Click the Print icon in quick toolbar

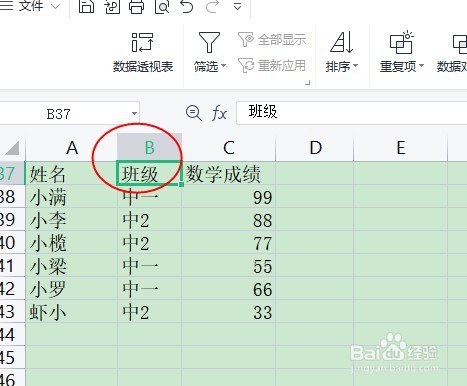tap(137, 6)
